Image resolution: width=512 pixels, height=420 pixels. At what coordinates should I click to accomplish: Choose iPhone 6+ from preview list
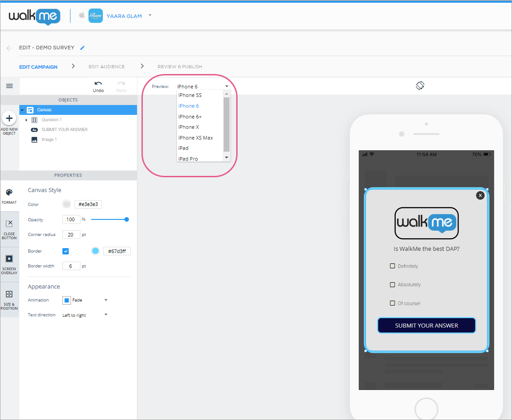(190, 117)
